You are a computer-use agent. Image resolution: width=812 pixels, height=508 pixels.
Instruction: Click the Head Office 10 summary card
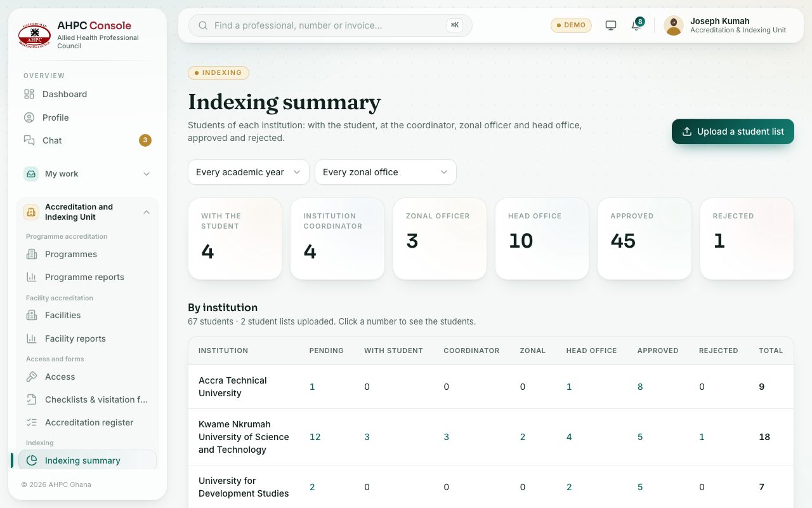click(x=542, y=239)
